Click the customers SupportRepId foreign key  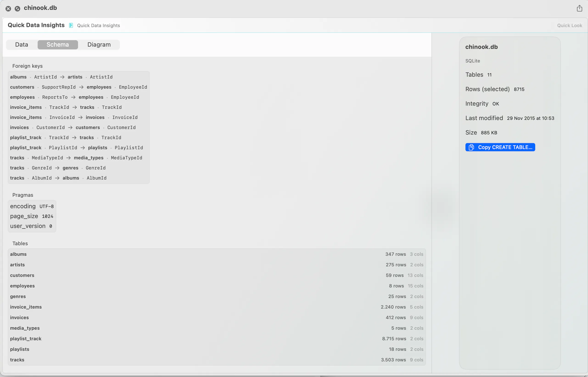point(78,87)
